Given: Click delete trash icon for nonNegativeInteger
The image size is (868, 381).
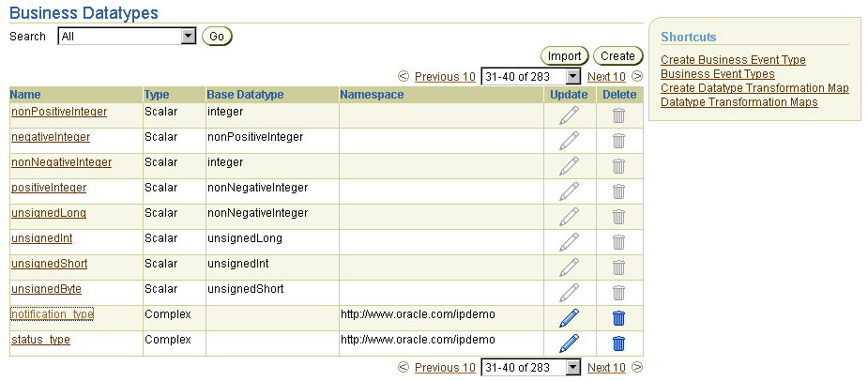Looking at the screenshot, I should click(x=619, y=166).
